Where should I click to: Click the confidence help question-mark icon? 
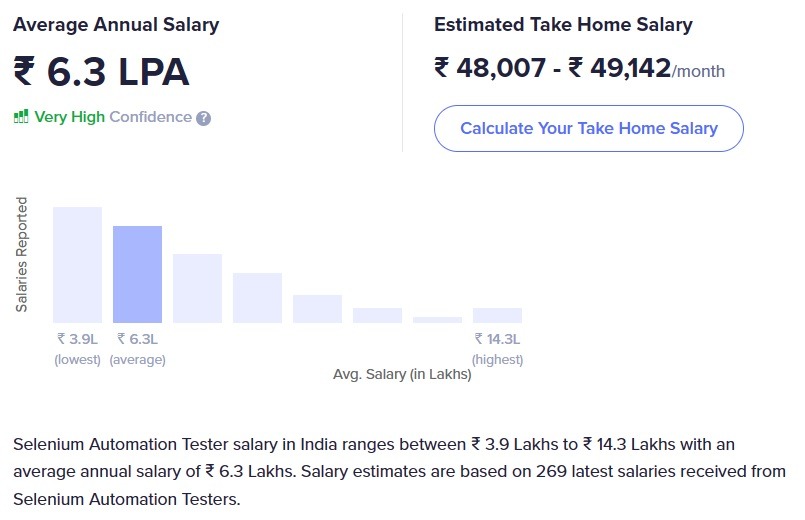pos(203,119)
